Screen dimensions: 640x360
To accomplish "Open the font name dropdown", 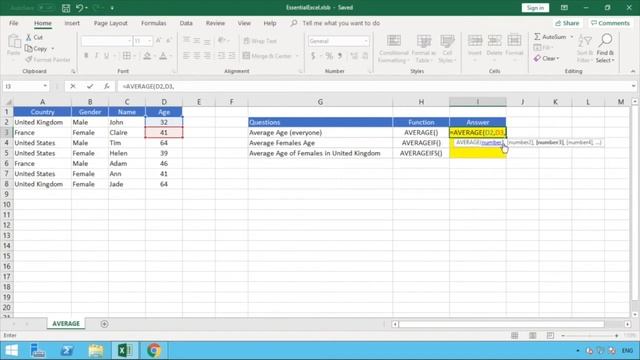I will pyautogui.click(x=129, y=41).
